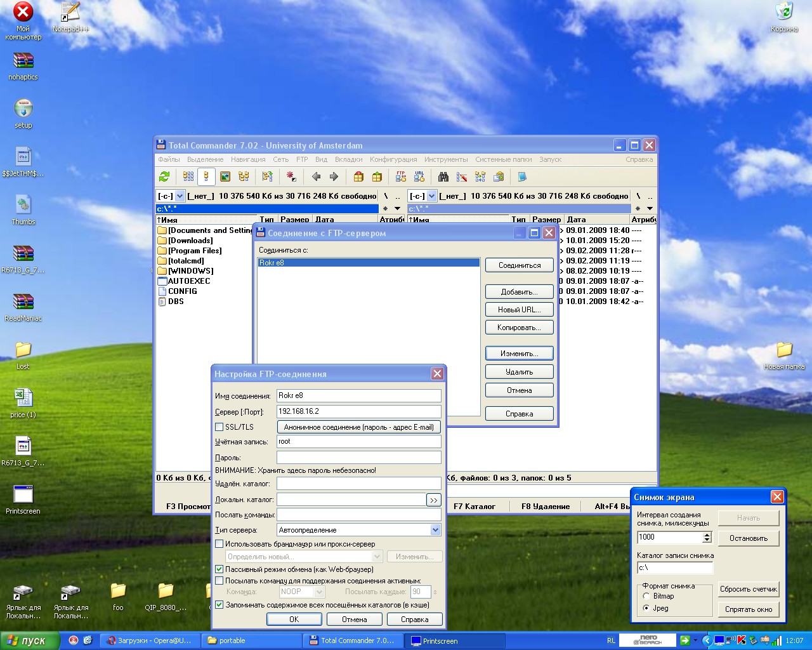Switch to brief view icon in toolbar
The image size is (812, 650).
pyautogui.click(x=188, y=176)
